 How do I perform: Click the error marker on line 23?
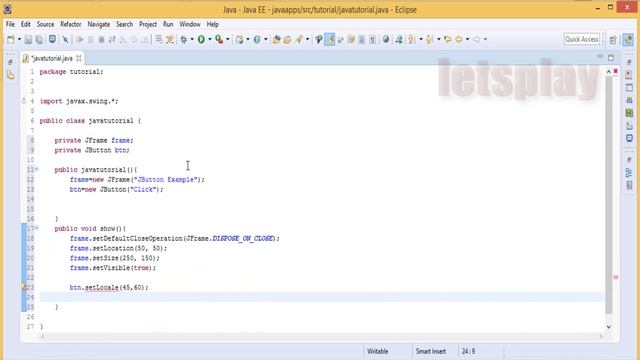coord(24,287)
